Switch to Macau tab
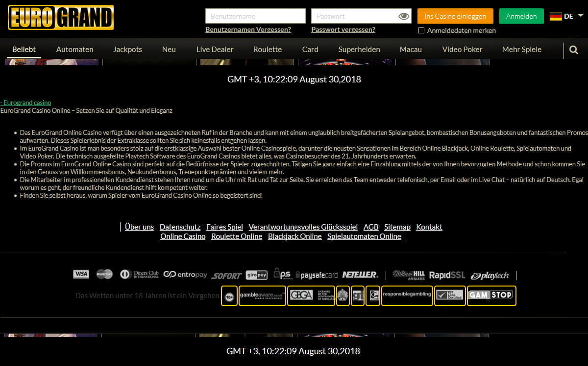The height and width of the screenshot is (366, 588). 411,49
